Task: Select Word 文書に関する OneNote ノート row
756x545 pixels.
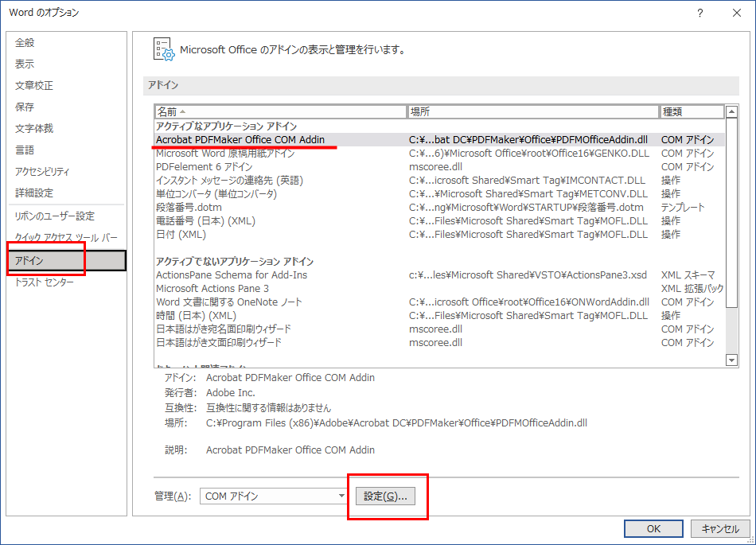Action: pos(439,302)
